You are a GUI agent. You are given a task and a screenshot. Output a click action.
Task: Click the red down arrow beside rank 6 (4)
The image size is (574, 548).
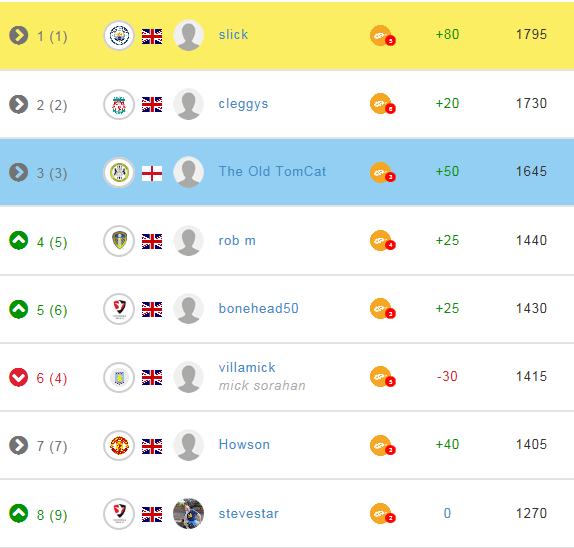19,377
